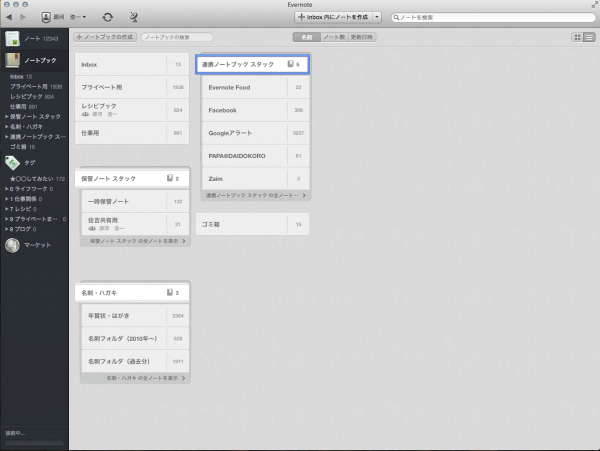This screenshot has height=451, width=600.
Task: Open the 年賀状・はがき notebook
Action: point(135,316)
